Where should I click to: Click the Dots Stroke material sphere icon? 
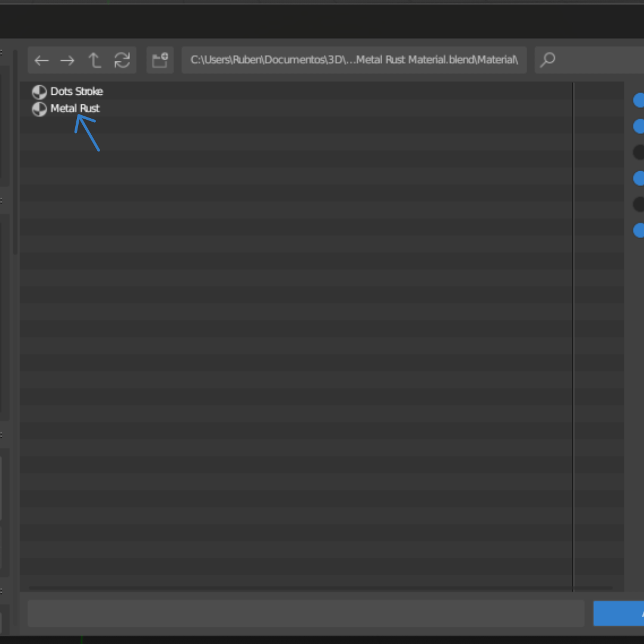click(x=39, y=92)
